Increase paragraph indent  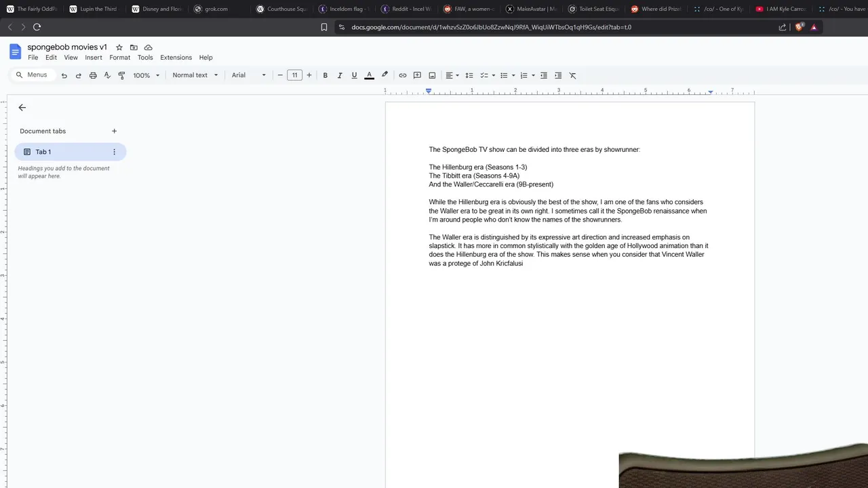tap(558, 75)
